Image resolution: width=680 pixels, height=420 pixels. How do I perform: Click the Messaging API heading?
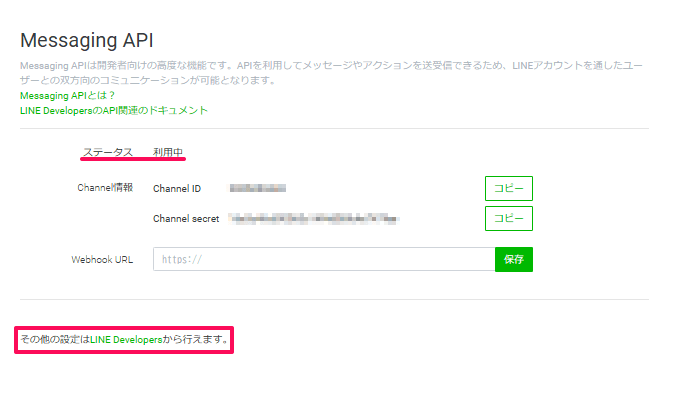(87, 40)
